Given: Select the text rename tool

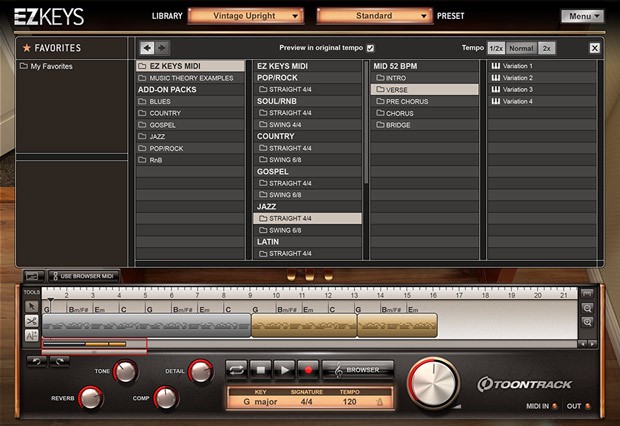Looking at the screenshot, I should click(x=32, y=335).
